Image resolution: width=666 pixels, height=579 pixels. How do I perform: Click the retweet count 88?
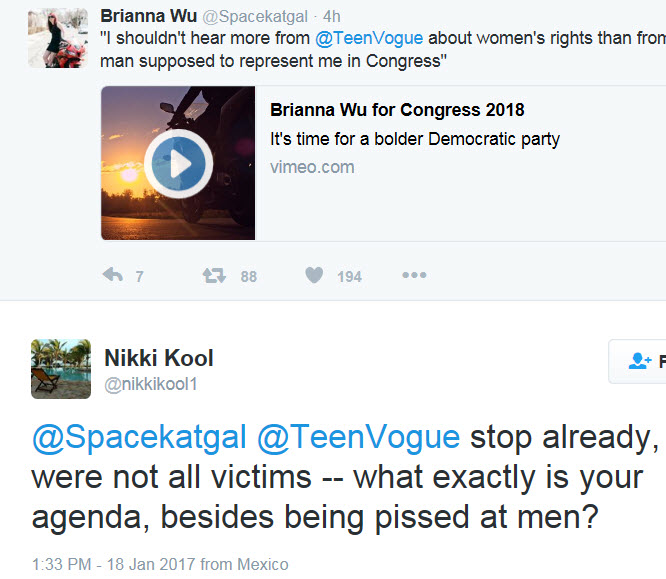tap(248, 277)
